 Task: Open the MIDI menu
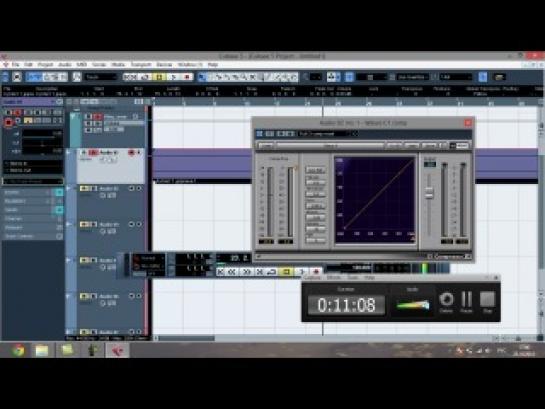[81, 65]
